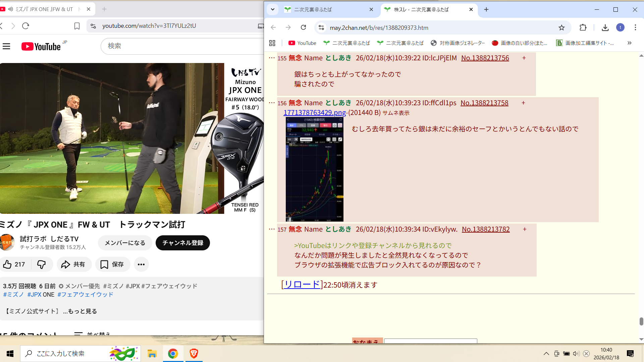This screenshot has height=362, width=644.
Task: Open the Chrome downloads icon
Action: click(605, 28)
